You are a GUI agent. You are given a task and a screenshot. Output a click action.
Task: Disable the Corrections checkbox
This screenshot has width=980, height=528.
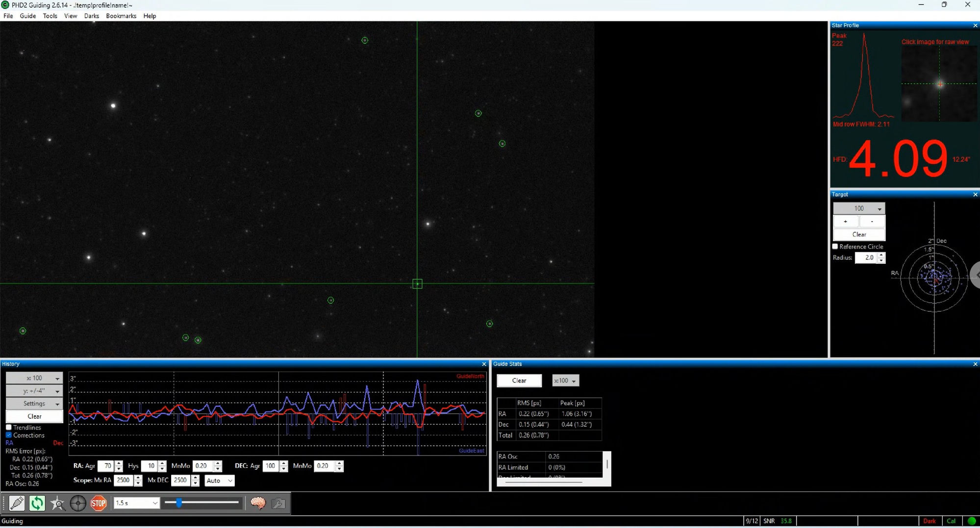9,435
